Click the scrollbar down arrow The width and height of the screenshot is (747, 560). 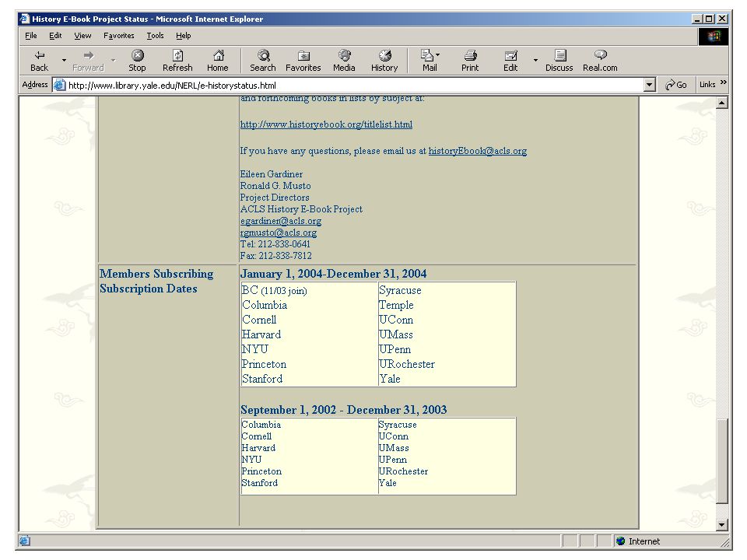pyautogui.click(x=722, y=525)
